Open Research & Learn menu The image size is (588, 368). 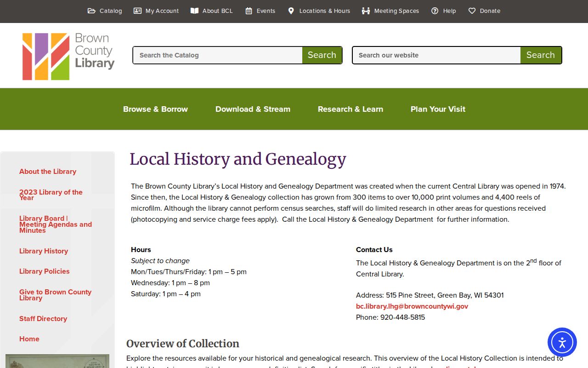pos(351,109)
